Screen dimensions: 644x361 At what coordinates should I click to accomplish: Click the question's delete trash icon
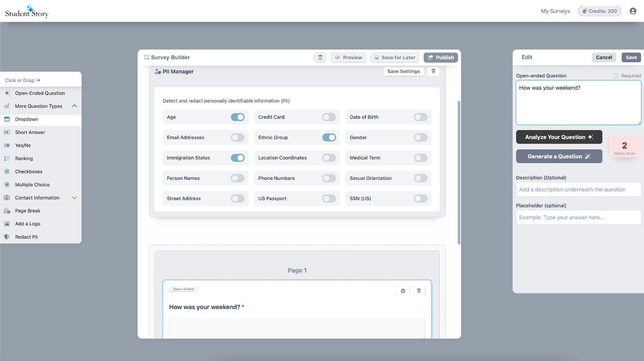click(x=419, y=291)
